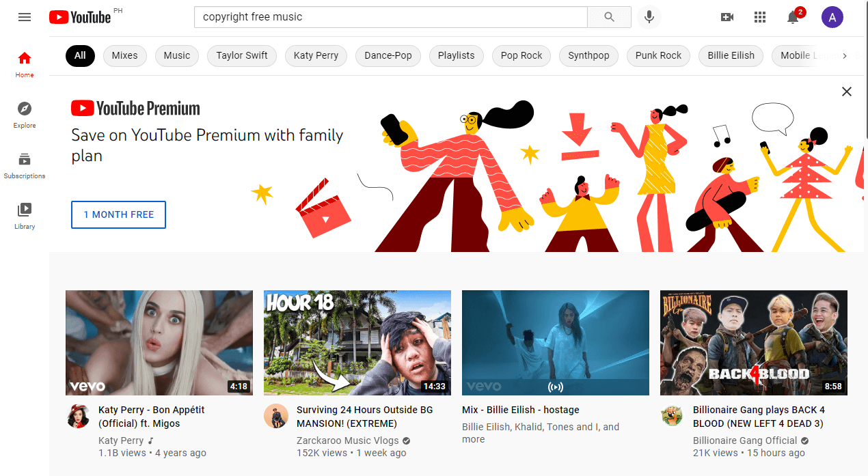This screenshot has width=868, height=476.
Task: Open the Surviving 24 Hours video thumbnail
Action: point(357,343)
